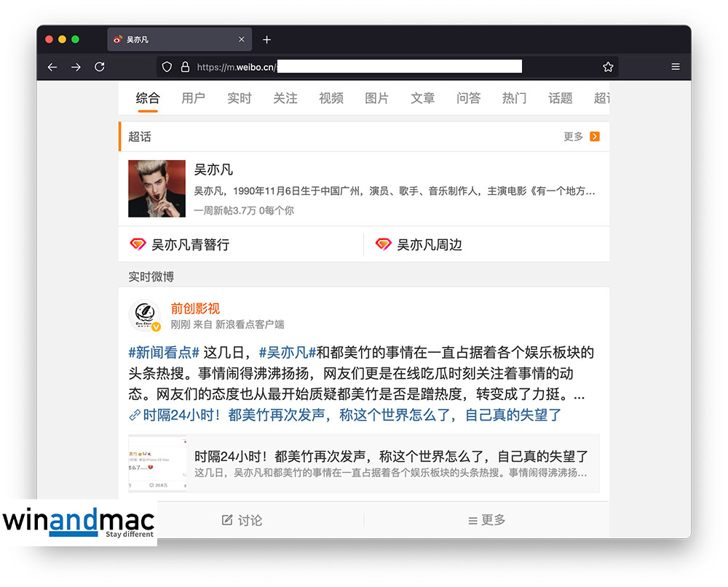Open 吴亦凡周边 super topic
The width and height of the screenshot is (728, 587).
click(x=429, y=245)
